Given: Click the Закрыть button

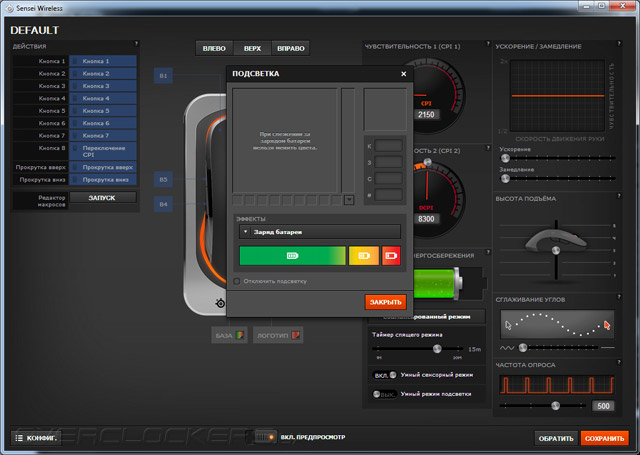Looking at the screenshot, I should click(x=385, y=302).
